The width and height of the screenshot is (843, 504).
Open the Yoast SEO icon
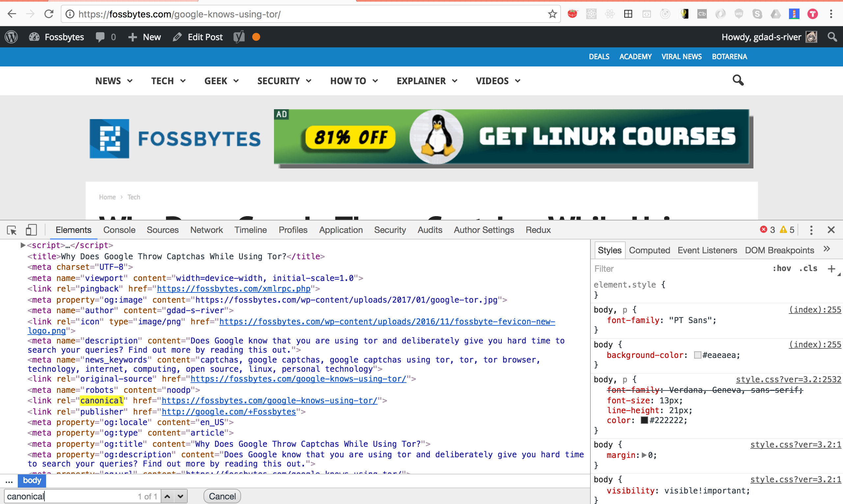coord(239,37)
